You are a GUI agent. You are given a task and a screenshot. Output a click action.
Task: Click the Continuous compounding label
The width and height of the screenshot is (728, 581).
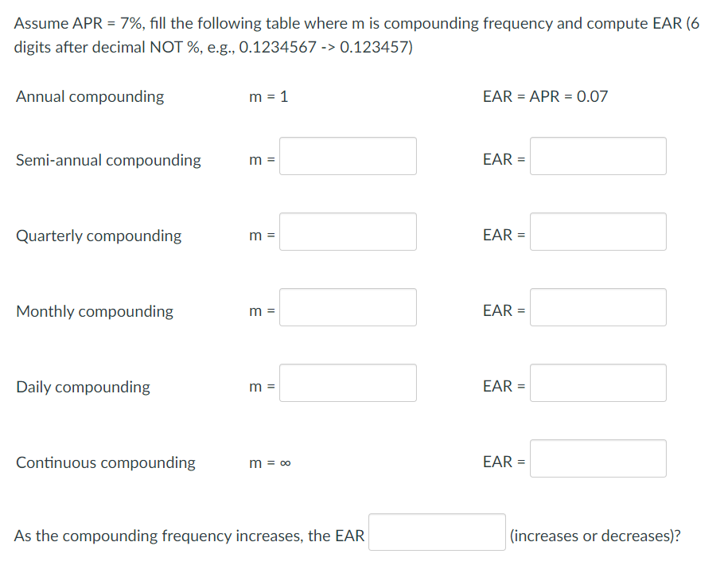click(105, 462)
